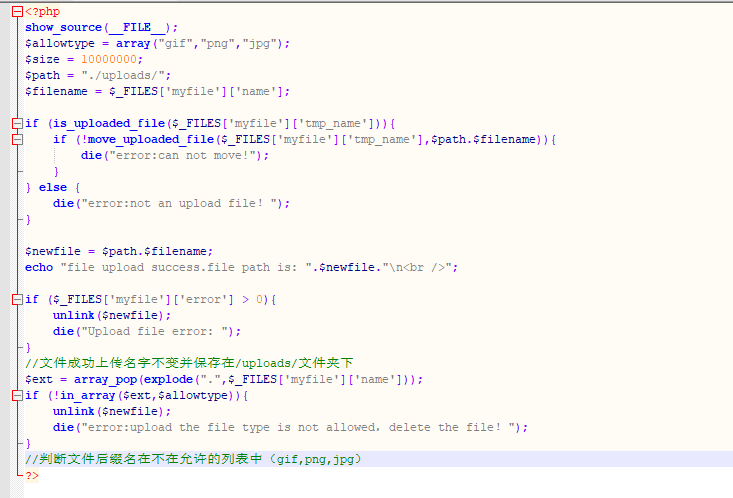This screenshot has width=733, height=498.
Task: Collapse the fold marker beside <?php
Action: [17, 11]
